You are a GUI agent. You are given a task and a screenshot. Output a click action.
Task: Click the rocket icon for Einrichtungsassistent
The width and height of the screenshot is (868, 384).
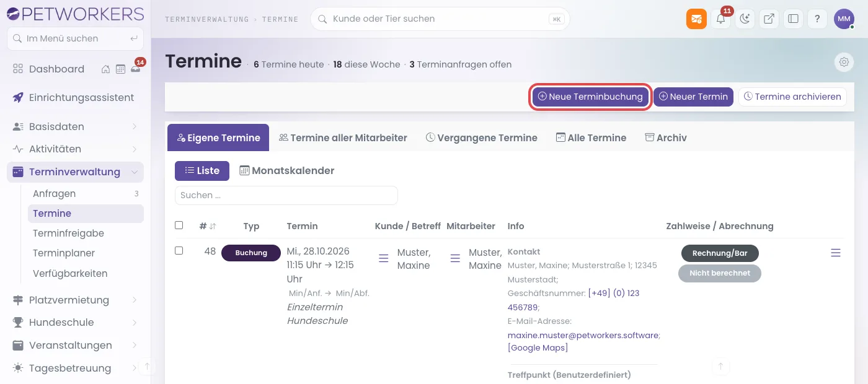pos(18,97)
